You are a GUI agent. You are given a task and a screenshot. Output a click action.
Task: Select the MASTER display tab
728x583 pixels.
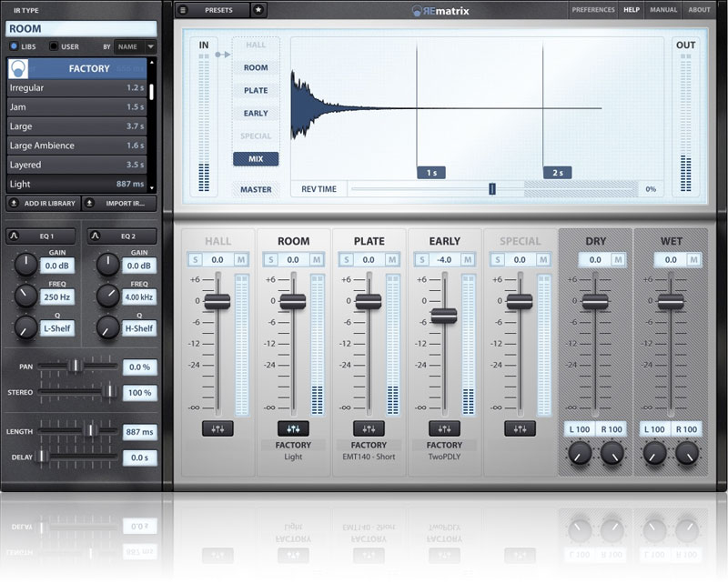click(256, 189)
